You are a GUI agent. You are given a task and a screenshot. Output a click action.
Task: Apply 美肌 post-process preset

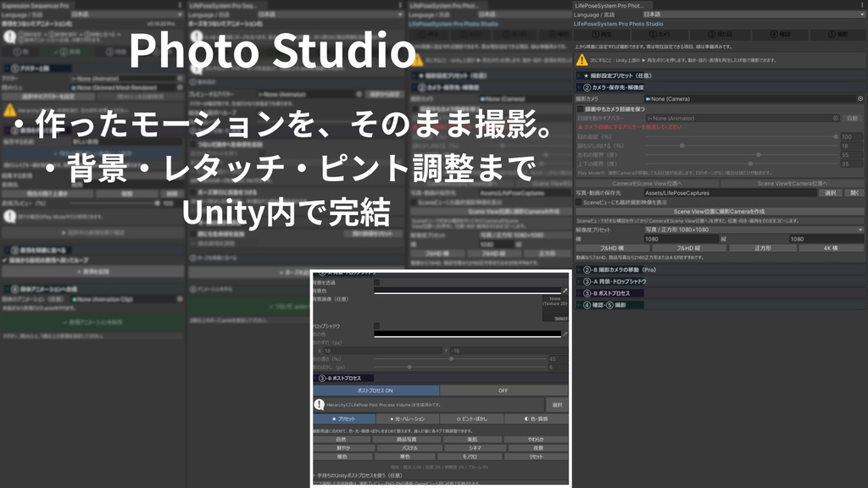pyautogui.click(x=472, y=440)
